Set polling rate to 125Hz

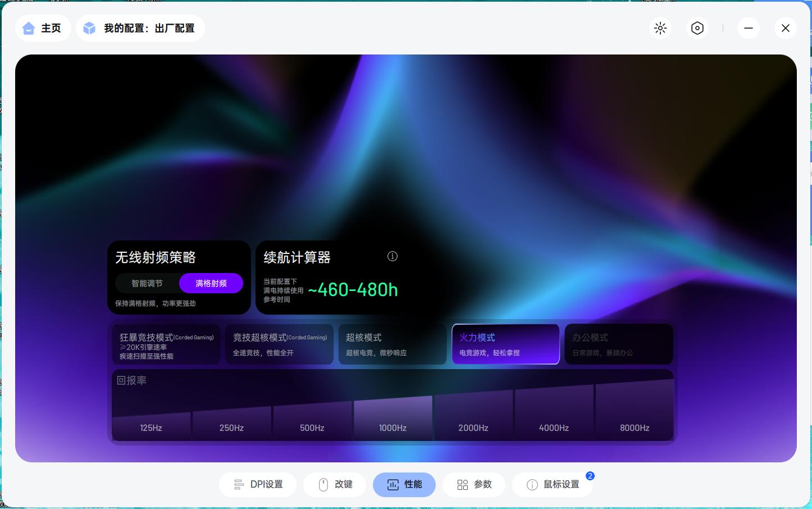pos(151,426)
